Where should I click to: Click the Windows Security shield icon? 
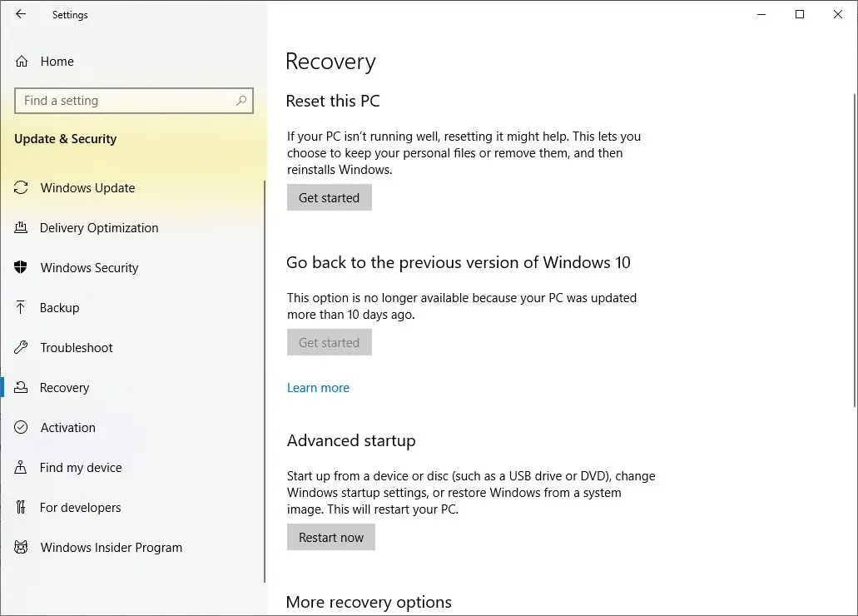click(x=22, y=268)
